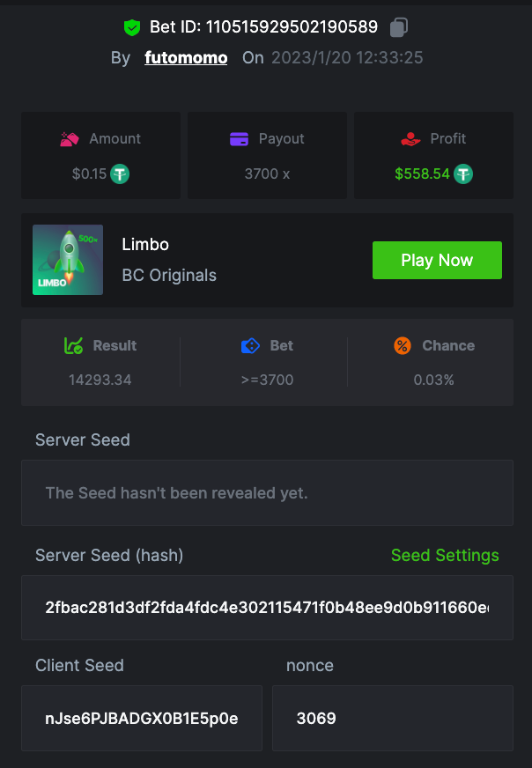
Task: Click the orange Chance percent icon
Action: pyautogui.click(x=403, y=345)
